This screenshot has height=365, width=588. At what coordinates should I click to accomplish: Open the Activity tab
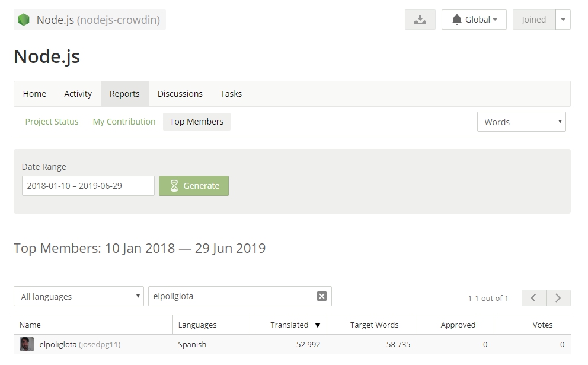click(x=78, y=94)
